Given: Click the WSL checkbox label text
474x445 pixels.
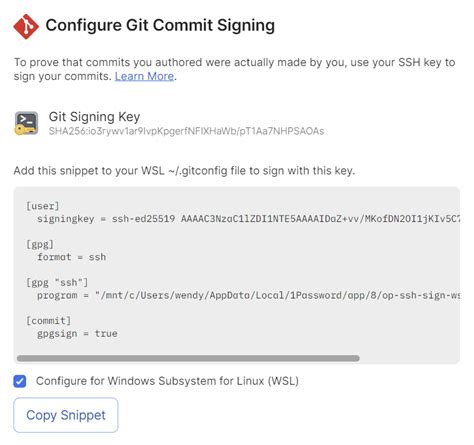Looking at the screenshot, I should click(167, 381).
